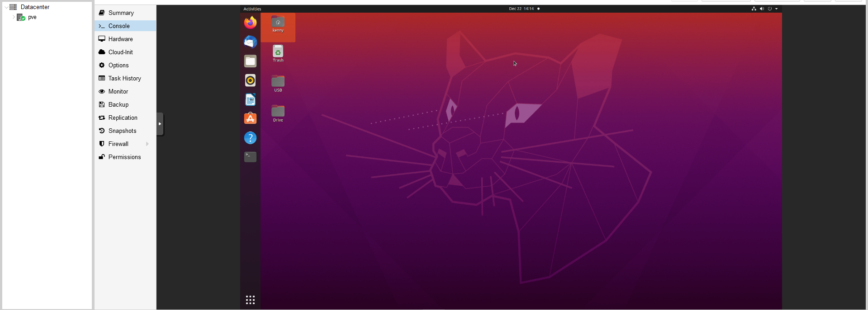
Task: Open the Help question mark icon
Action: click(250, 138)
